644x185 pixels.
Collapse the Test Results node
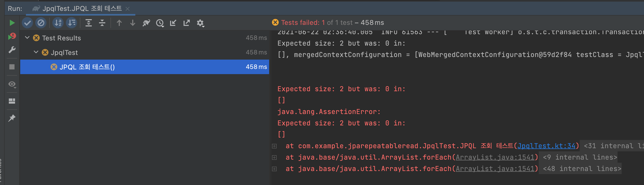click(x=27, y=38)
